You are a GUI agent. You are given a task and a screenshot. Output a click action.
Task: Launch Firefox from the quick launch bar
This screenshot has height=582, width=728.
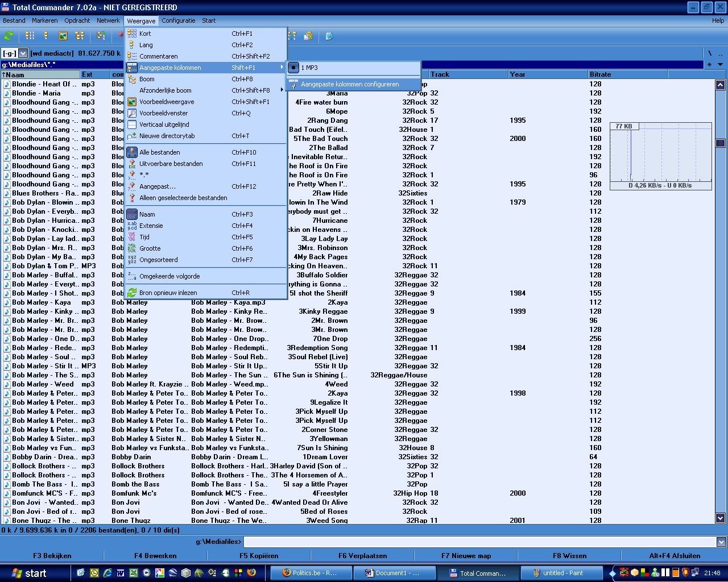pyautogui.click(x=251, y=573)
